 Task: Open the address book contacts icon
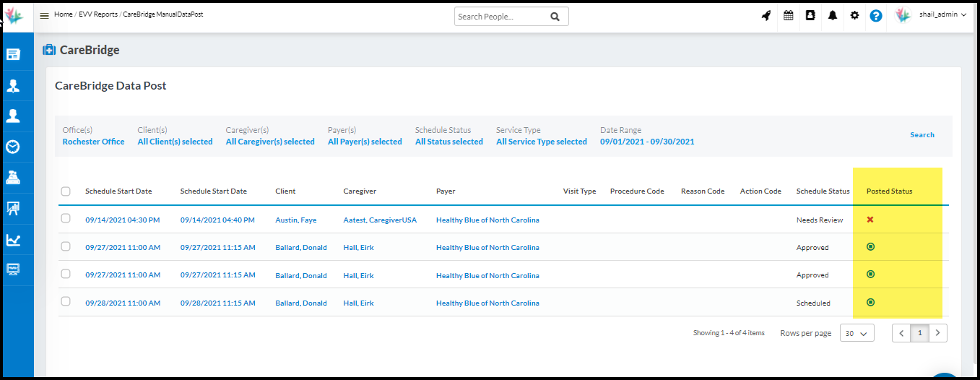tap(810, 16)
